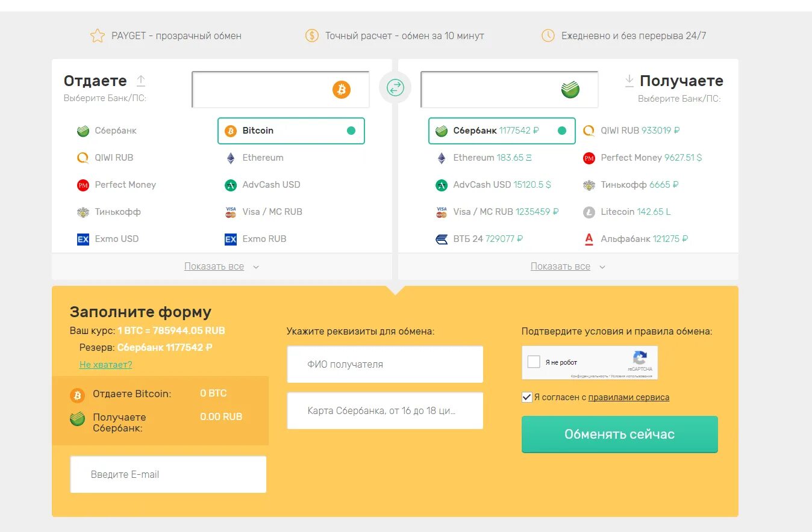Screen dimensions: 812x532
Task: Click the download arrow next to the Получаете heading
Action: coord(629,81)
